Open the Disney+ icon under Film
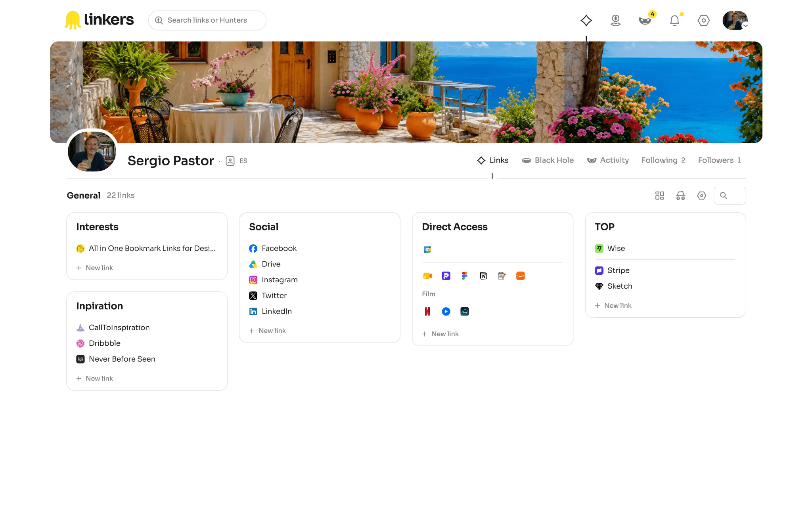The width and height of the screenshot is (812, 517). (465, 311)
